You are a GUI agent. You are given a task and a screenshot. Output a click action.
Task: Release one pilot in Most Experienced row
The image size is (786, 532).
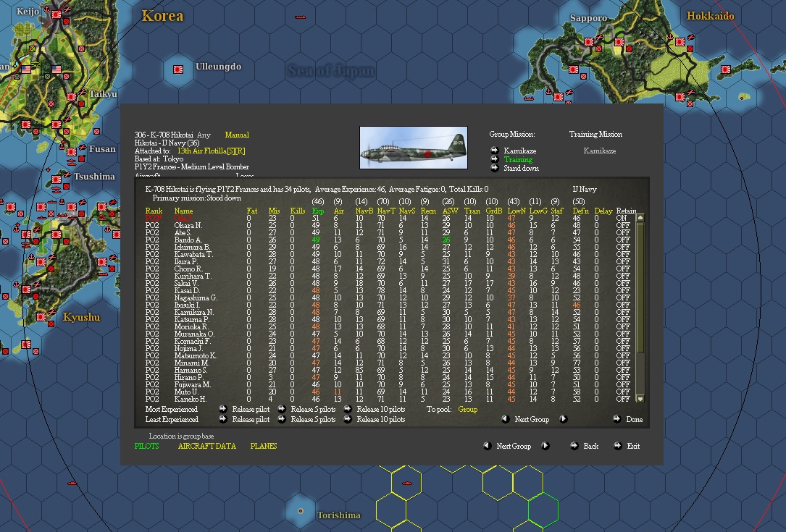tap(222, 409)
